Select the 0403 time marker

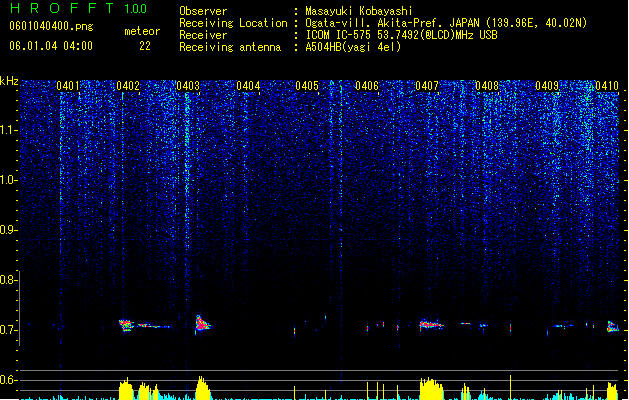coord(188,86)
